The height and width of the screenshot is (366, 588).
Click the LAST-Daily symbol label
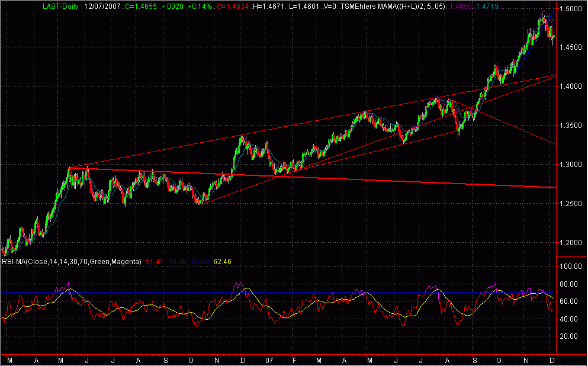(60, 7)
